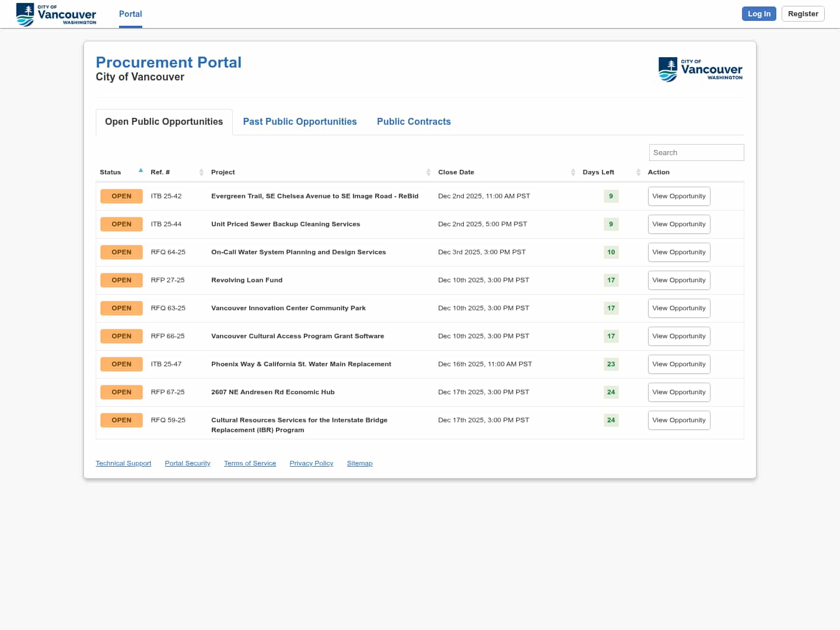The height and width of the screenshot is (630, 840).
Task: Click the Register button
Action: click(803, 14)
